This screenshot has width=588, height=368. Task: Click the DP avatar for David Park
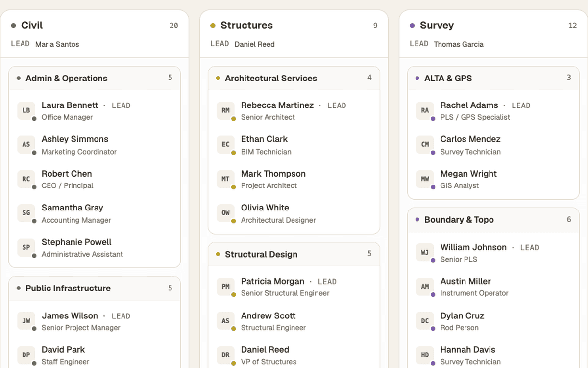pyautogui.click(x=26, y=355)
